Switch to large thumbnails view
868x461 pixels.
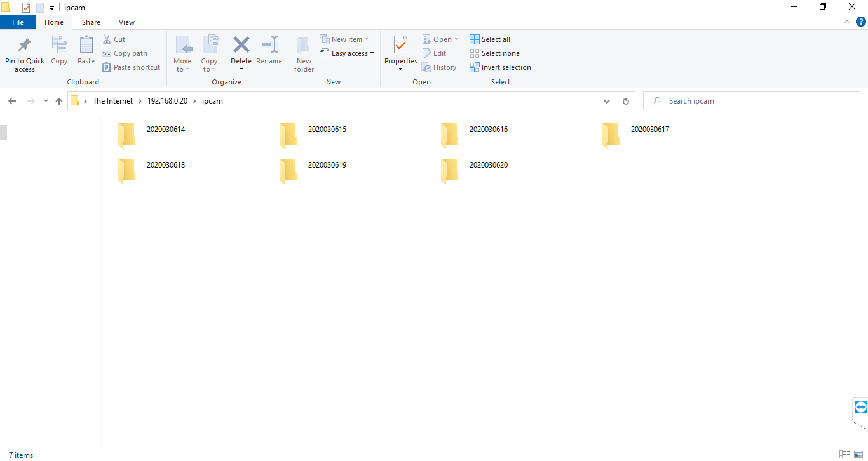pos(859,455)
